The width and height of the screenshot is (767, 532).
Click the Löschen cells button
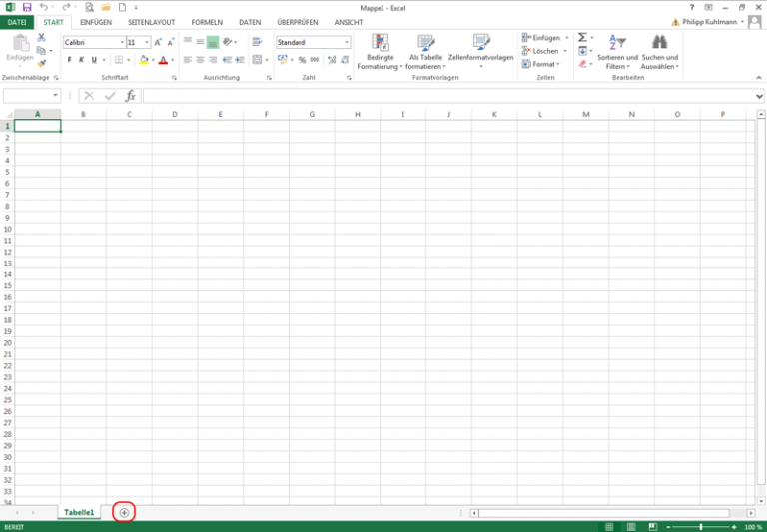tap(544, 51)
